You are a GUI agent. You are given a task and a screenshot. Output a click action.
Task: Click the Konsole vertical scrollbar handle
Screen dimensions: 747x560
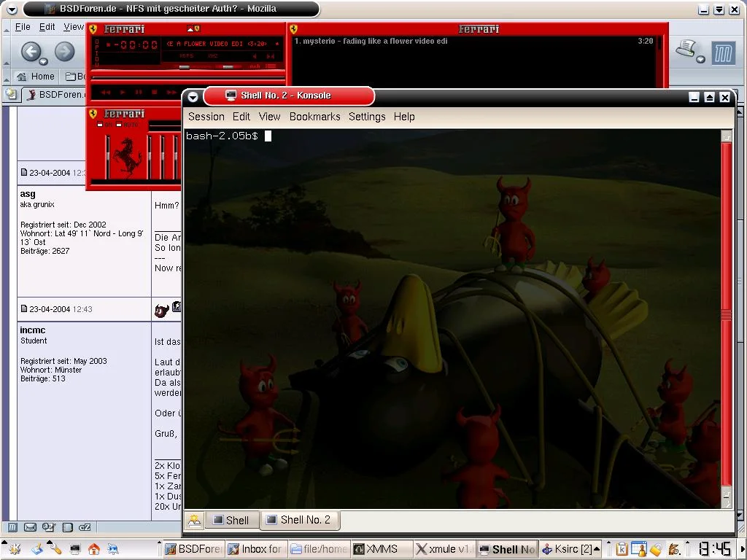coord(726,314)
